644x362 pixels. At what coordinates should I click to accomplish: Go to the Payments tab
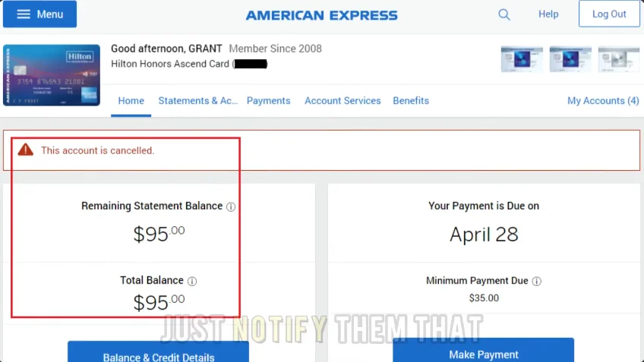click(269, 100)
